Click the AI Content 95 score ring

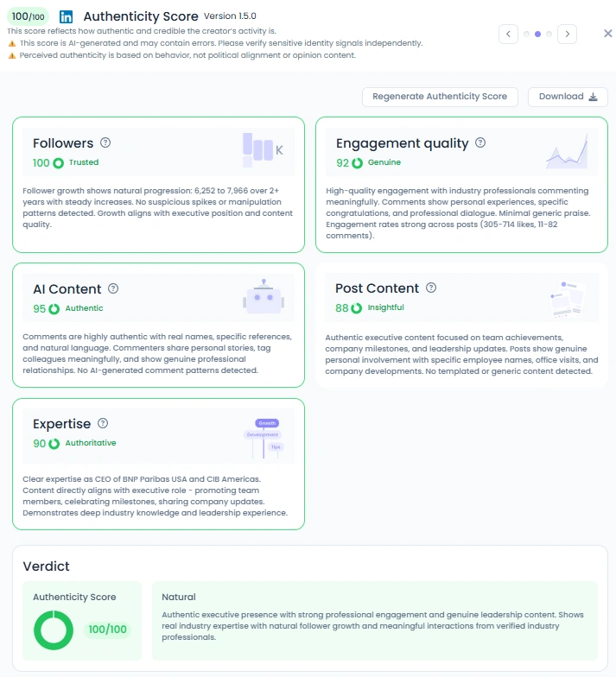click(54, 309)
